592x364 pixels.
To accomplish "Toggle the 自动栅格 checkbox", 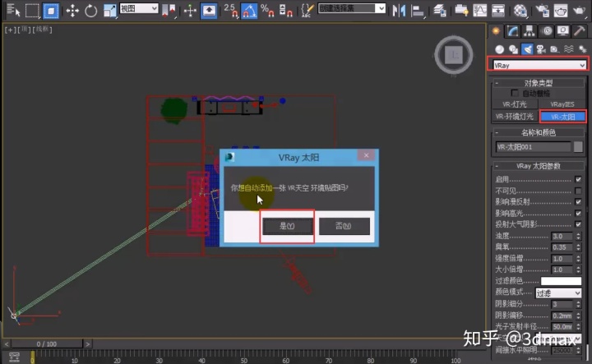I will click(514, 93).
